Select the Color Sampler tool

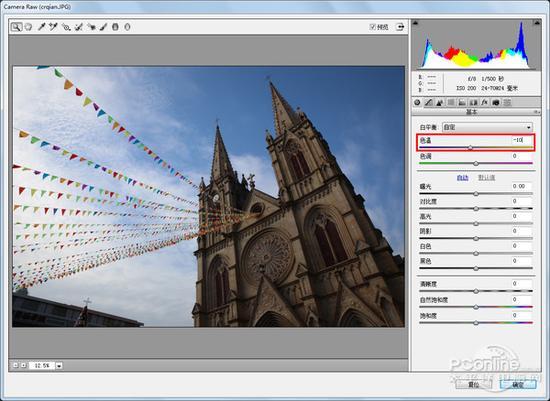click(x=53, y=27)
